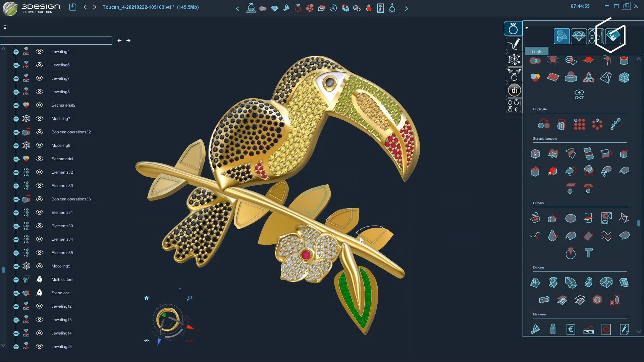This screenshot has height=362, width=644.
Task: Click the tree back arrow button
Action: pos(119,41)
